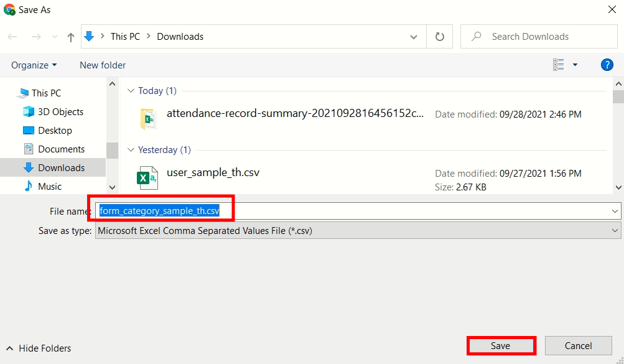Open the Desktop folder in sidebar
Viewport: 624px width, 364px height.
click(x=55, y=131)
